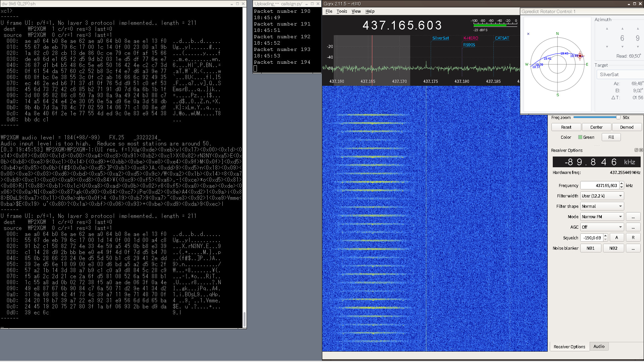Click the CATSAT bookmark tag in the spectrum
Screen dimensions: 644x362
click(502, 38)
